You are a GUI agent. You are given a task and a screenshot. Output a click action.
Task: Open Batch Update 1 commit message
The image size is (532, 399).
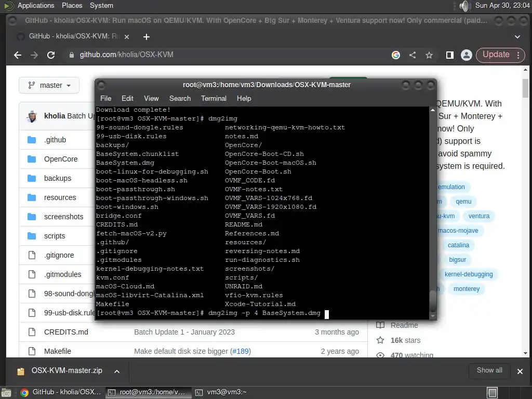(184, 332)
